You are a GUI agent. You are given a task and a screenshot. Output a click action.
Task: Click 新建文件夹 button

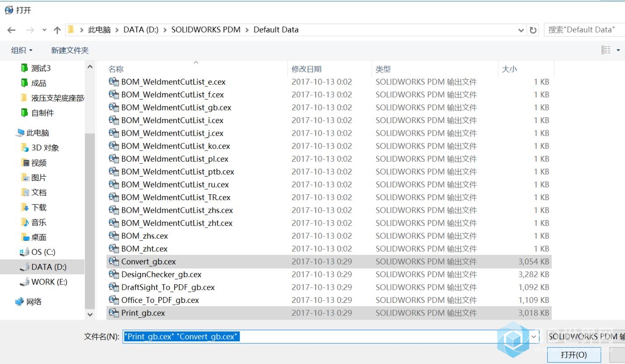(x=70, y=50)
